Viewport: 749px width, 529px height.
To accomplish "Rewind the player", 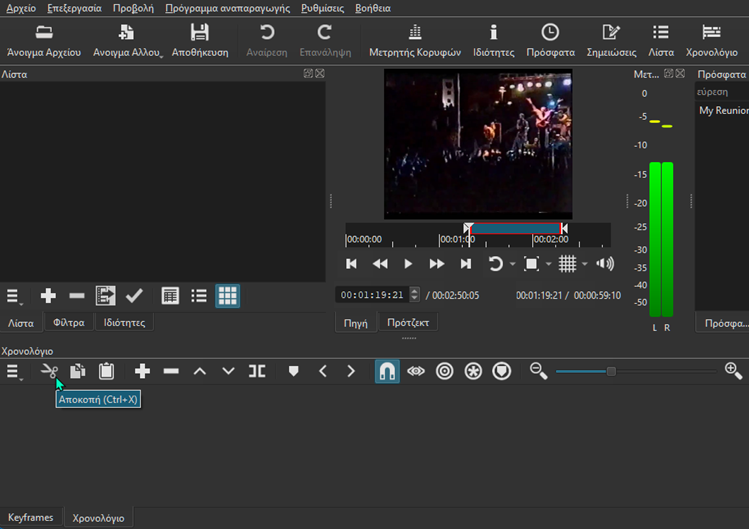I will coord(380,264).
